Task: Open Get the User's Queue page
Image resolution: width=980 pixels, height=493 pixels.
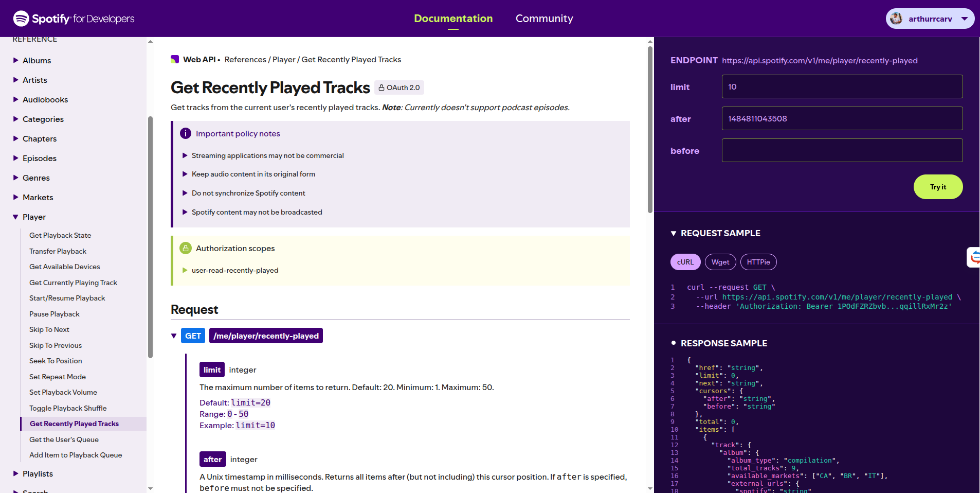Action: tap(64, 439)
